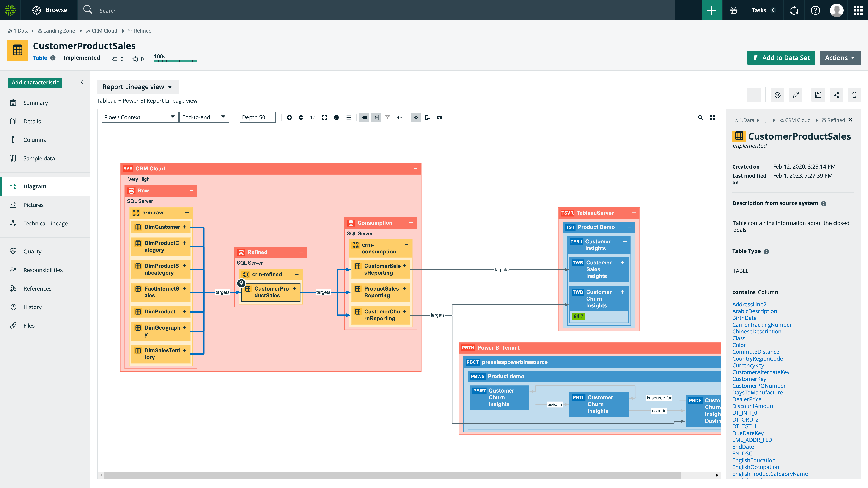Select the Quality sidebar section
Screen dimensions: 868x488
[32, 251]
